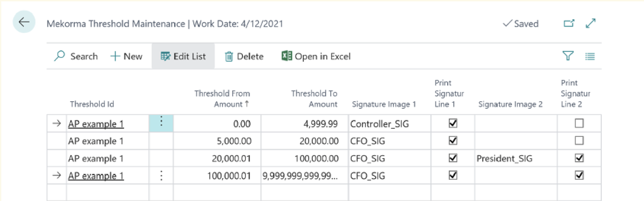Viewport: 644px width, 201px height.
Task: Uncheck Print Signature Line 1 for Controller_SIG row
Action: [453, 123]
